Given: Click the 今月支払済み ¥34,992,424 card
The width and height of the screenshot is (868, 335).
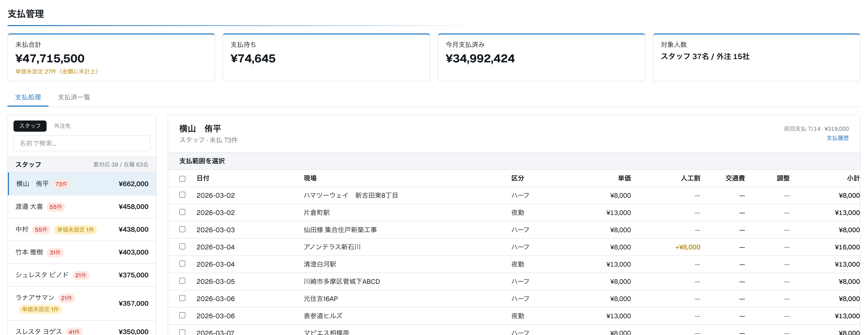Looking at the screenshot, I should click(542, 57).
